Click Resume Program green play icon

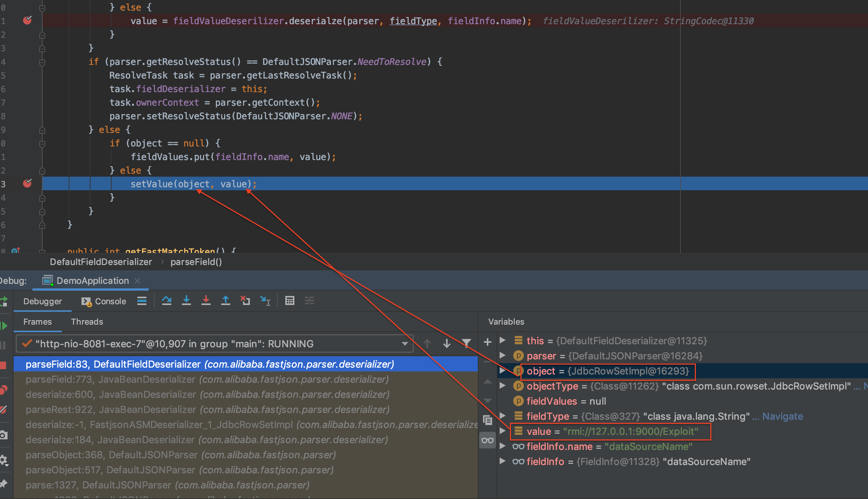[x=4, y=326]
